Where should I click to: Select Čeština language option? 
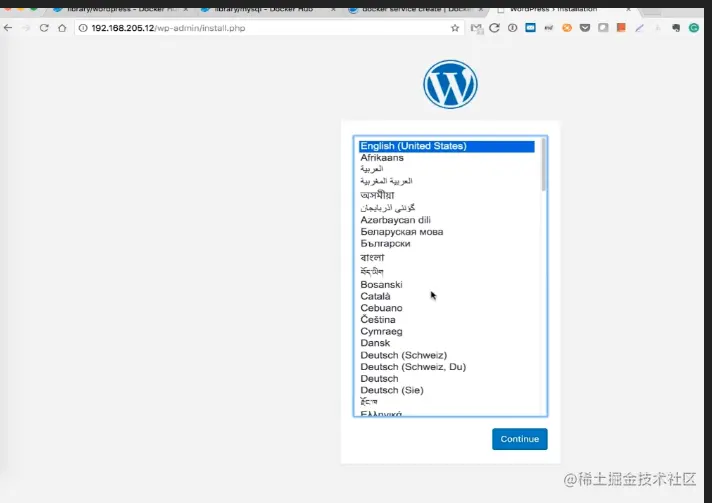click(x=378, y=320)
